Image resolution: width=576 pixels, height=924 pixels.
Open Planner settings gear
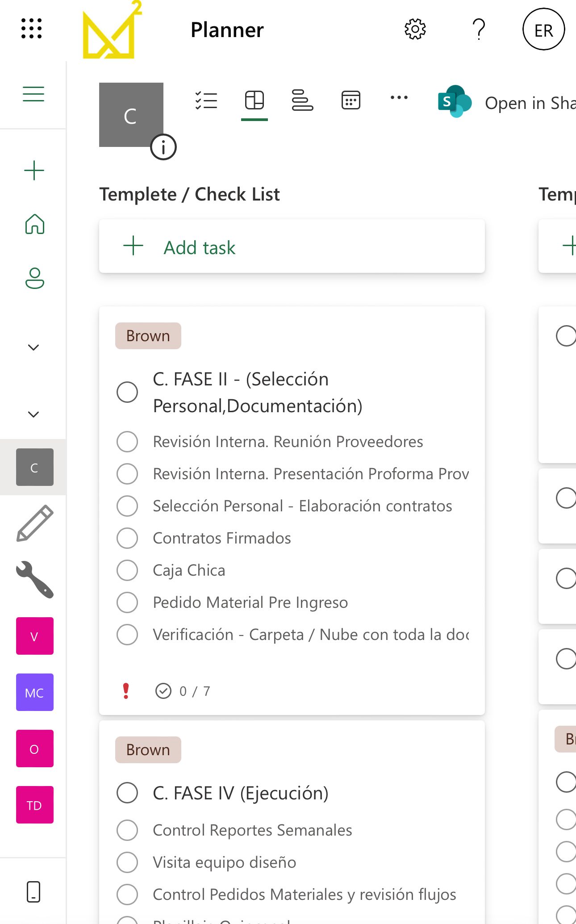click(x=415, y=30)
